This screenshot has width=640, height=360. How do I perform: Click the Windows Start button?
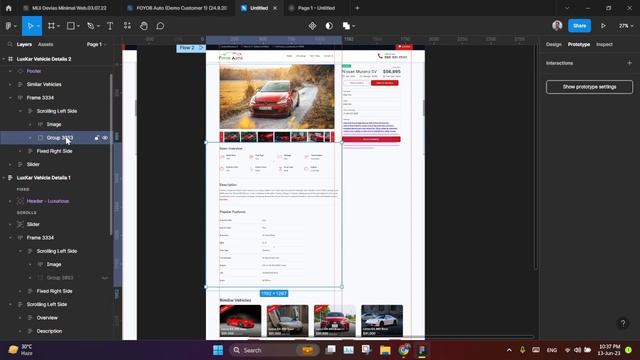pyautogui.click(x=218, y=350)
